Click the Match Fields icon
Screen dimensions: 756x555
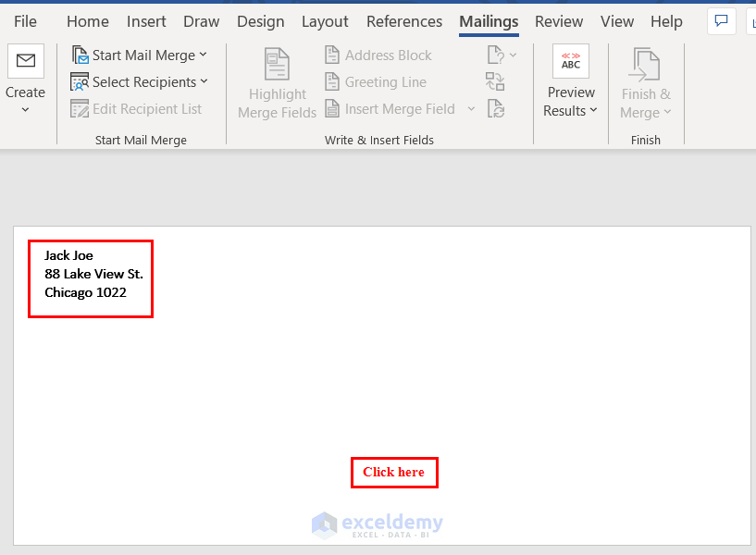(495, 81)
